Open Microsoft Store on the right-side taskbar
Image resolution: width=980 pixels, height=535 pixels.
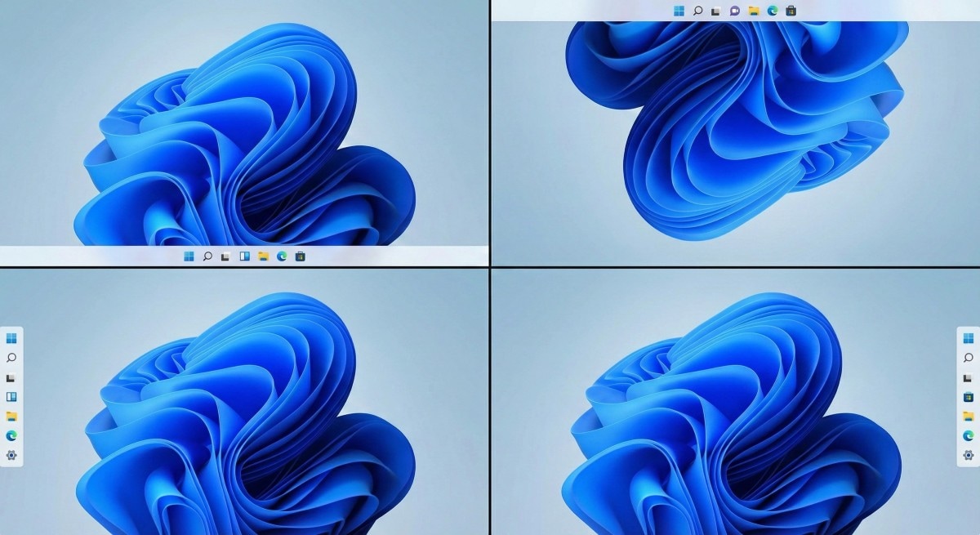click(x=969, y=397)
